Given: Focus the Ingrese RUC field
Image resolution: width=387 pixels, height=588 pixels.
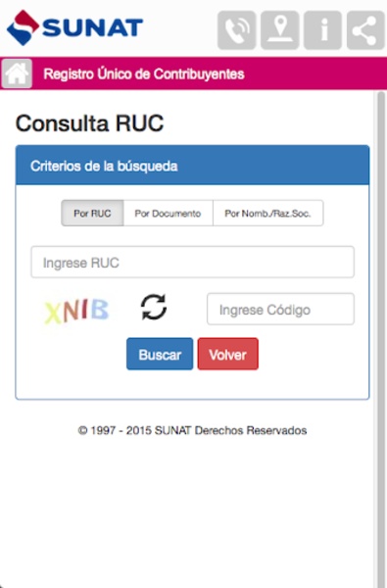Looking at the screenshot, I should tap(192, 262).
